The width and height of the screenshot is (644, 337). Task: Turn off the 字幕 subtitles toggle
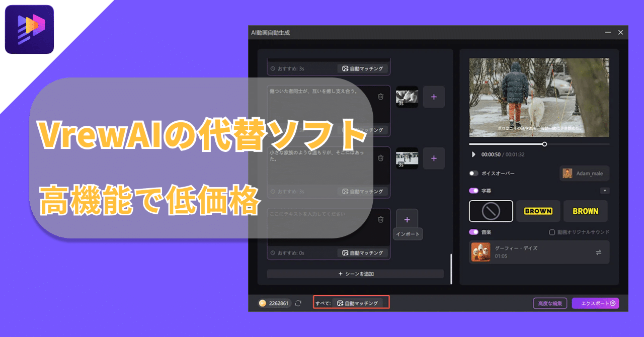tap(472, 191)
